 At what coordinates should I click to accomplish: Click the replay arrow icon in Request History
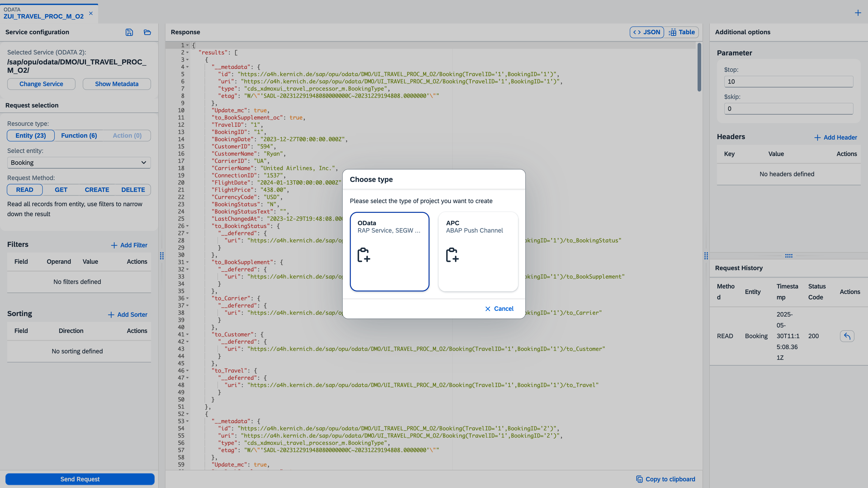click(x=847, y=336)
